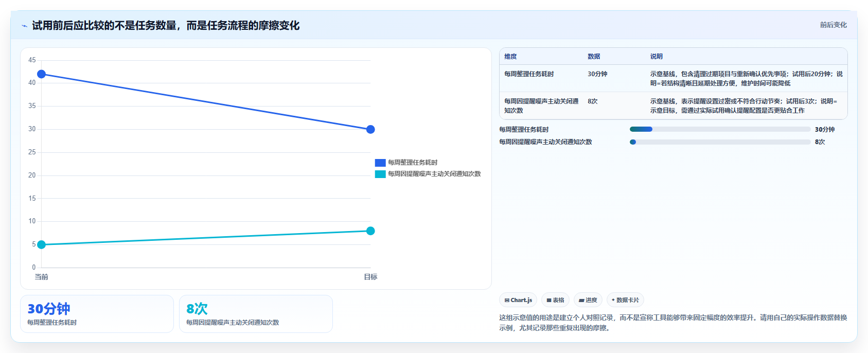Toggle the 每周整理任务耗时 legend swatch

tap(380, 163)
